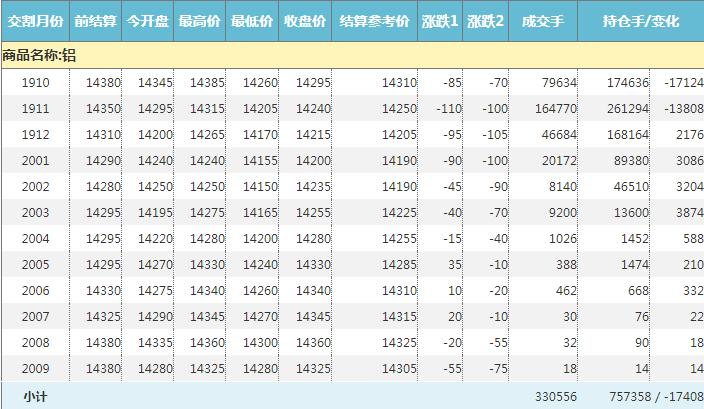
Task: Click contract month 1910 in first row
Action: (35, 82)
